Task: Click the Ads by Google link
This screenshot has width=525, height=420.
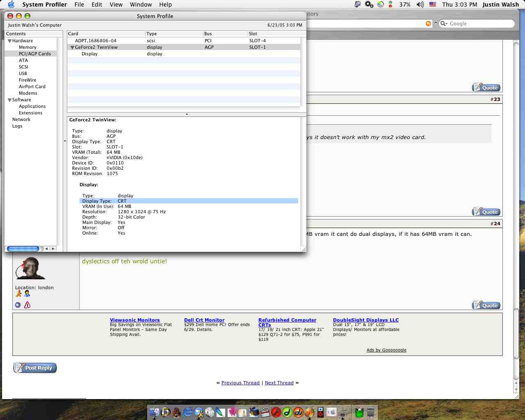Action: point(386,350)
